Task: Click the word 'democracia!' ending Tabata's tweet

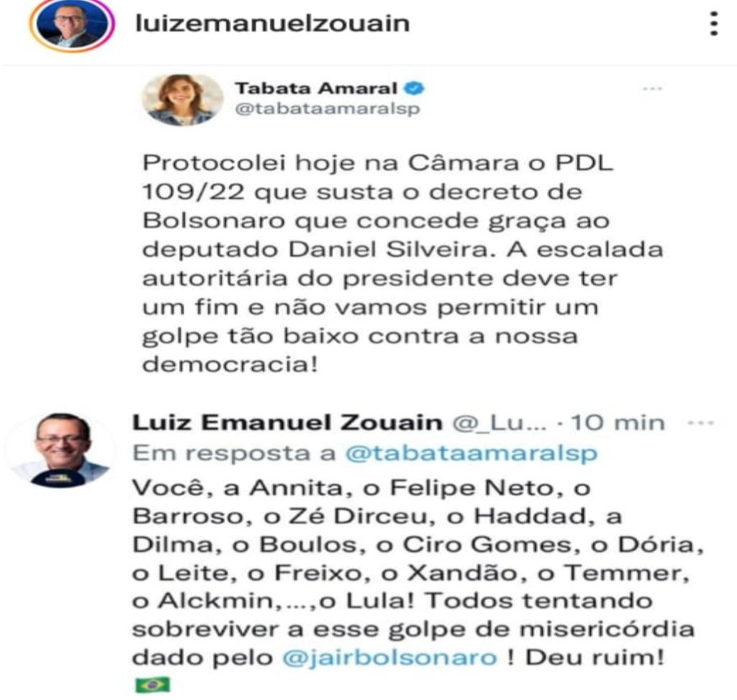Action: pos(230,364)
